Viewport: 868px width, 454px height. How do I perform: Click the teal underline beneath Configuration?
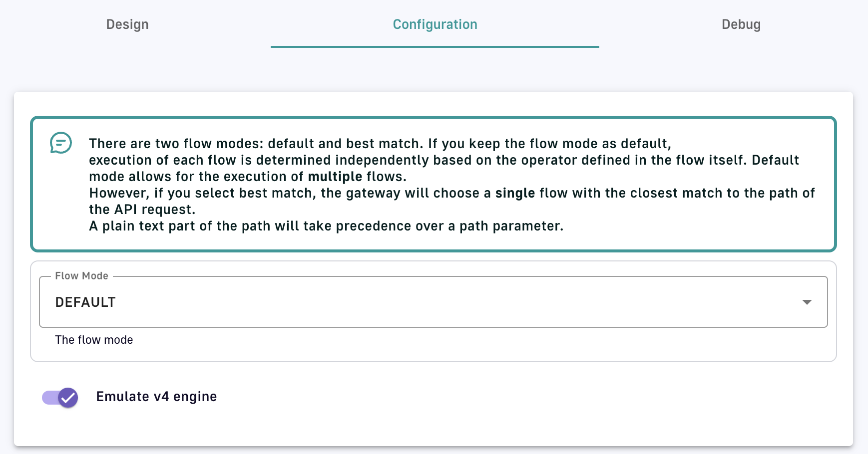pos(434,47)
